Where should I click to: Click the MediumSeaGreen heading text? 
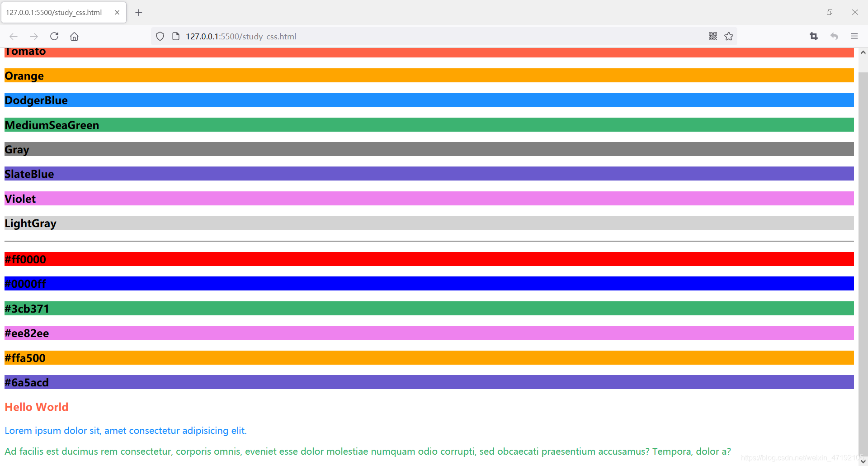52,125
